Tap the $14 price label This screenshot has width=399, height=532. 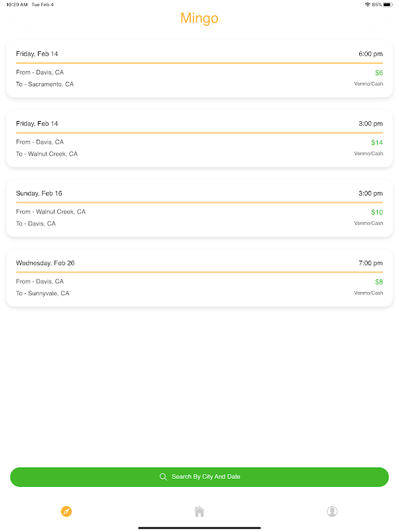[x=377, y=142]
